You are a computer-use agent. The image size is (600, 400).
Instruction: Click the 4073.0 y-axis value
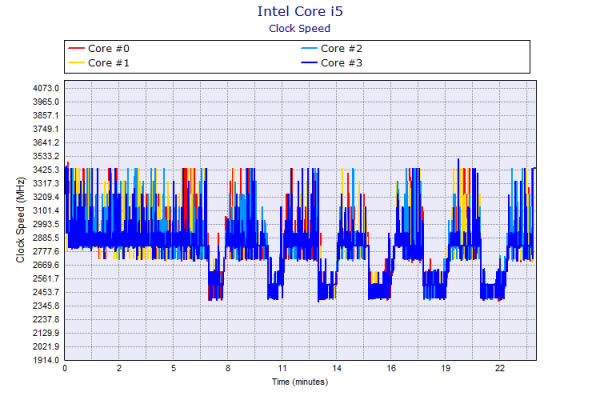(46, 88)
